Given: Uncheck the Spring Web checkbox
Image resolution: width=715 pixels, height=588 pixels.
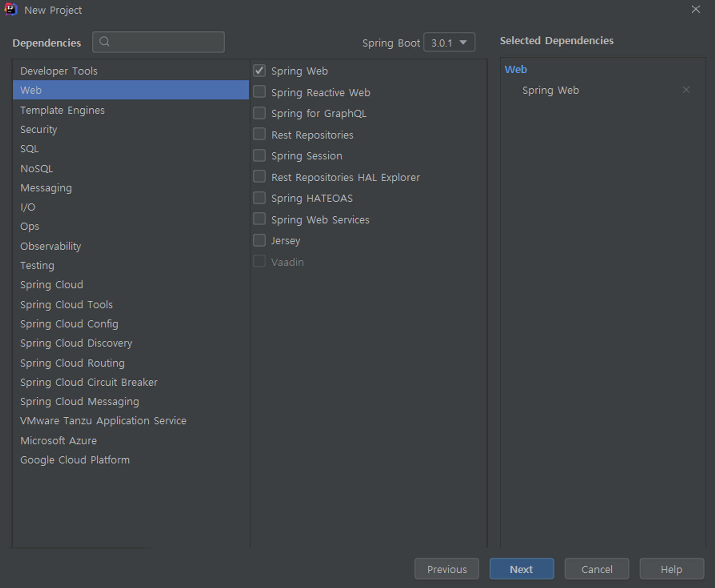Looking at the screenshot, I should [x=259, y=71].
